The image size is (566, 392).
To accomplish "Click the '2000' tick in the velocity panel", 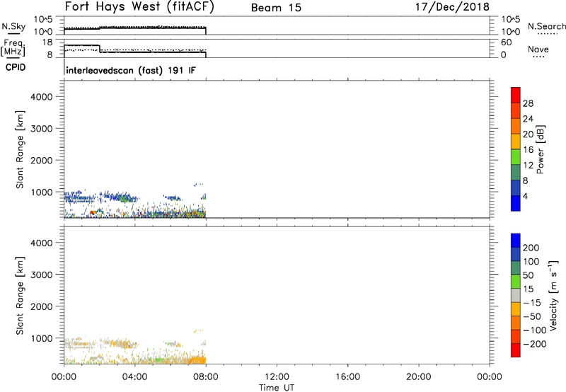I will (42, 306).
